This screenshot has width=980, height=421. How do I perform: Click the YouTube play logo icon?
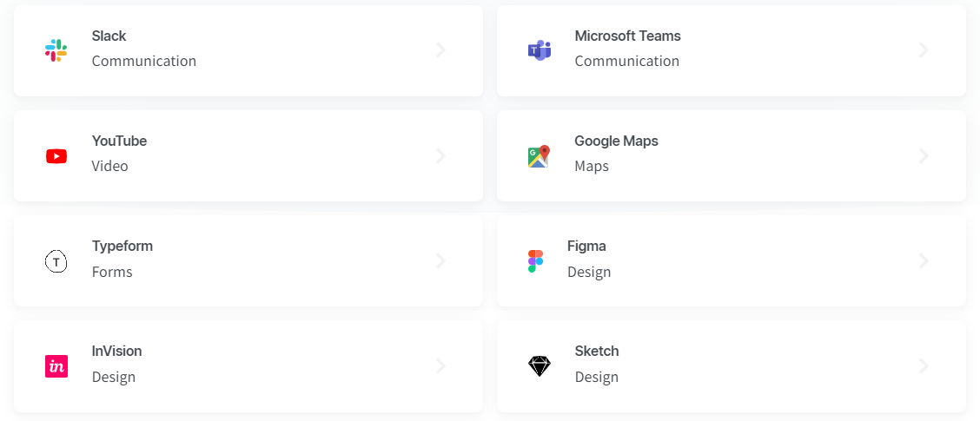56,155
